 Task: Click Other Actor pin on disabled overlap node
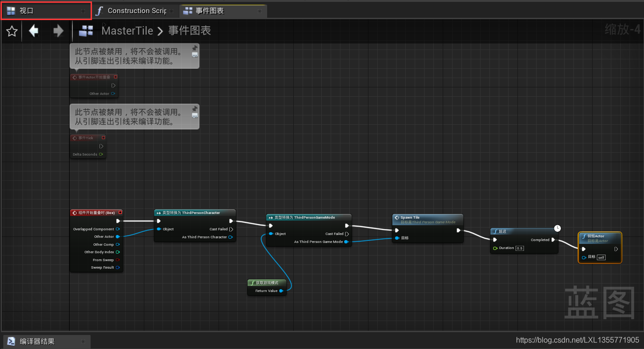tap(113, 93)
